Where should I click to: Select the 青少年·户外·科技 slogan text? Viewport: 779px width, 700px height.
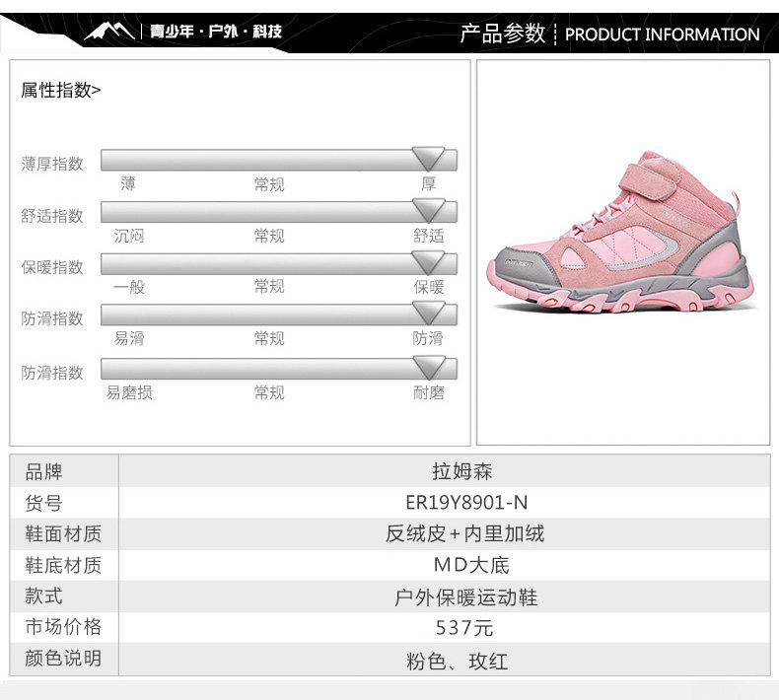coord(216,32)
